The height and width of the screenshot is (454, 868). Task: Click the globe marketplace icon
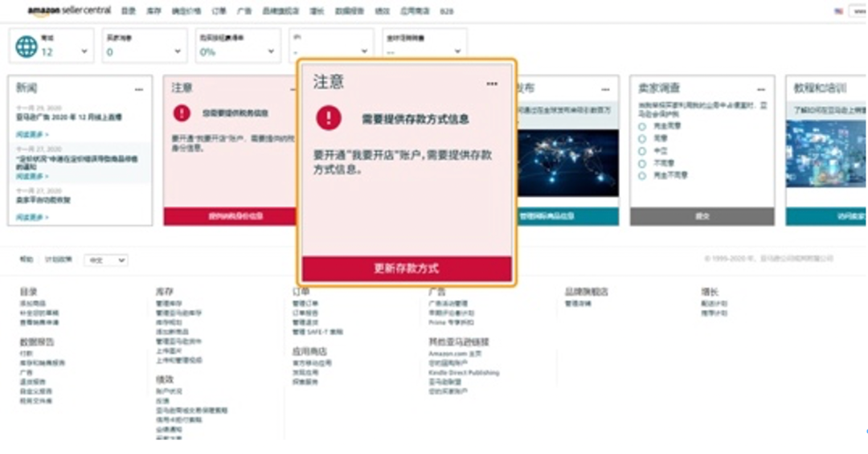click(x=27, y=47)
